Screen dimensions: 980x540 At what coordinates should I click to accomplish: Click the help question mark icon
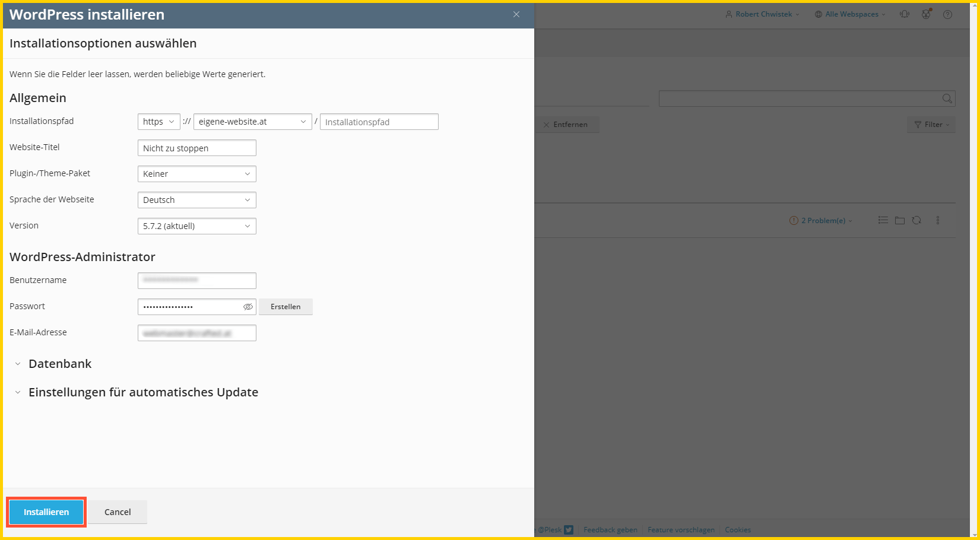(947, 14)
